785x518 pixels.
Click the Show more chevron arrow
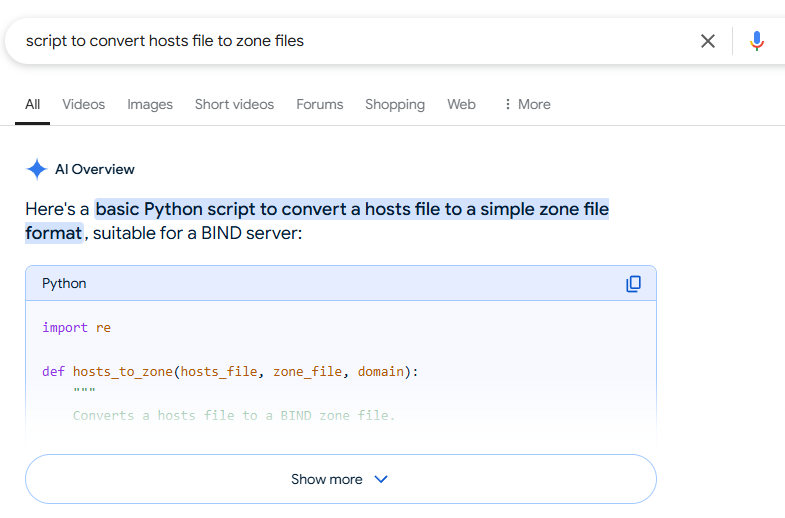click(x=381, y=479)
